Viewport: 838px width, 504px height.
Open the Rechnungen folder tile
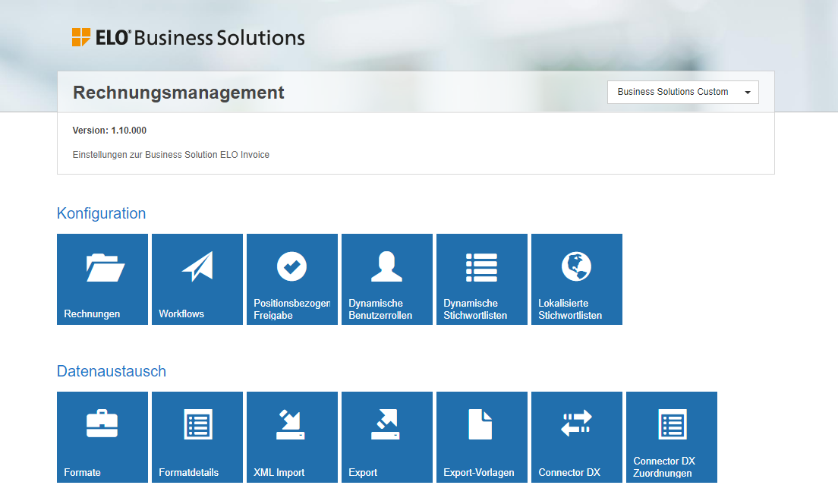click(x=102, y=279)
